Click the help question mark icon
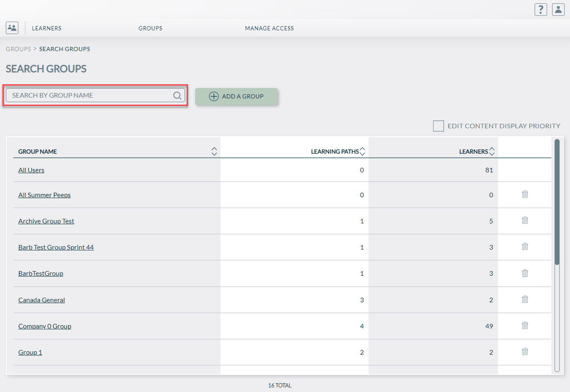The height and width of the screenshot is (392, 570). tap(540, 10)
